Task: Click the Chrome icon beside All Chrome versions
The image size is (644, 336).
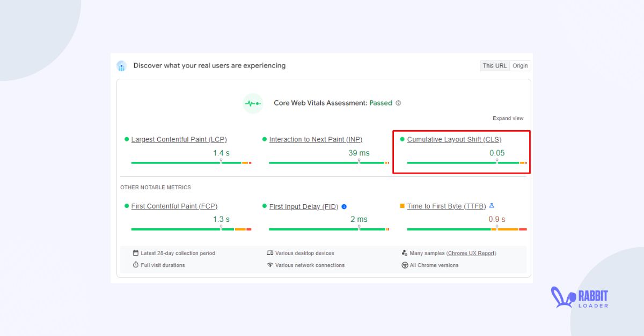Action: [x=404, y=265]
